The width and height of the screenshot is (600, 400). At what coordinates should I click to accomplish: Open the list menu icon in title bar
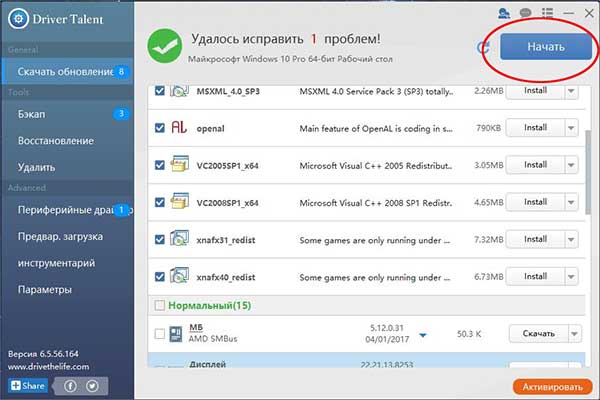[x=547, y=13]
